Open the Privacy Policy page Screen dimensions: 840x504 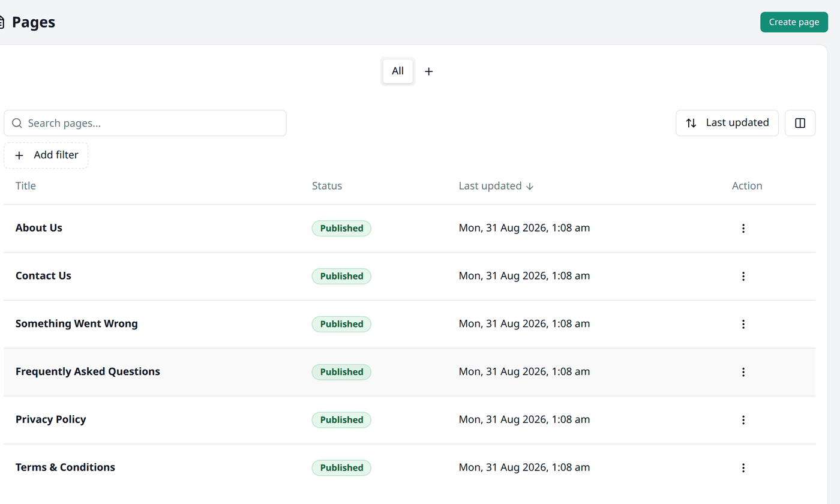(x=51, y=420)
